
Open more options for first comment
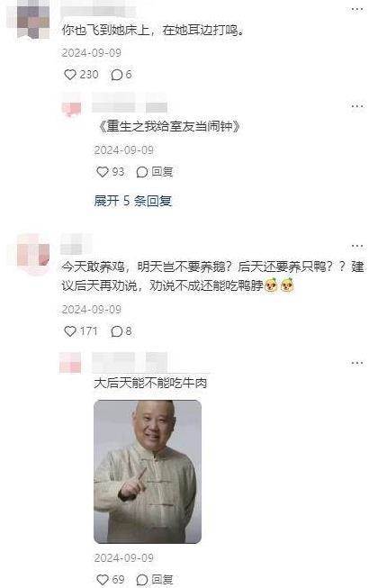pyautogui.click(x=357, y=9)
